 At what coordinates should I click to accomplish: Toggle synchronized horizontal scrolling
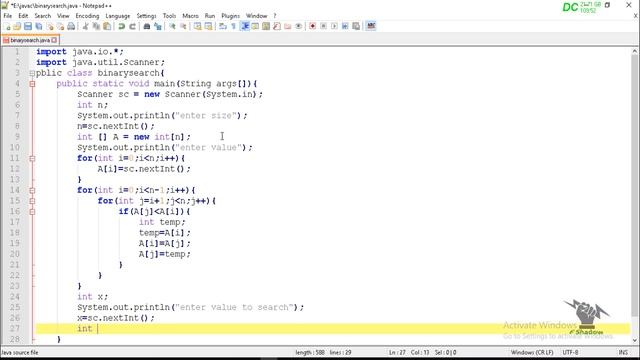click(209, 27)
